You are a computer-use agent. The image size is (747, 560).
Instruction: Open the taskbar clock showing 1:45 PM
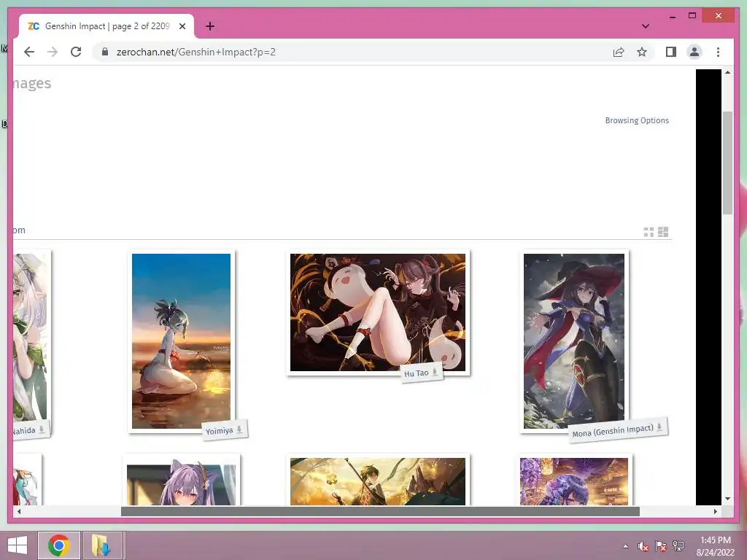tap(715, 546)
